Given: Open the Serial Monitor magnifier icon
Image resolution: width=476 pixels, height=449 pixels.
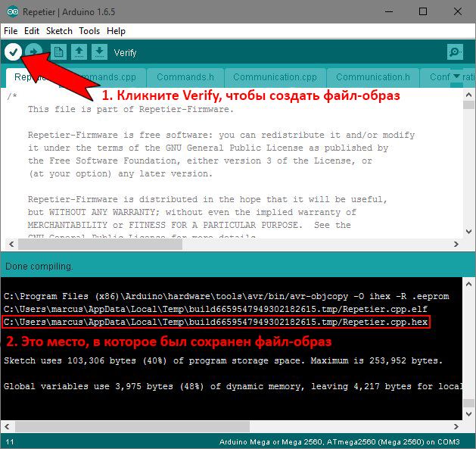Looking at the screenshot, I should (x=454, y=52).
